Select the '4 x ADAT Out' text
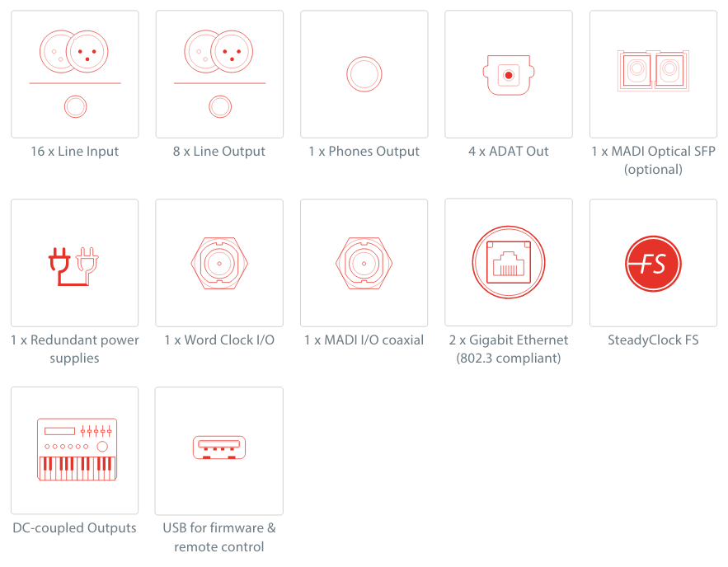This screenshot has height=567, width=728. point(509,152)
